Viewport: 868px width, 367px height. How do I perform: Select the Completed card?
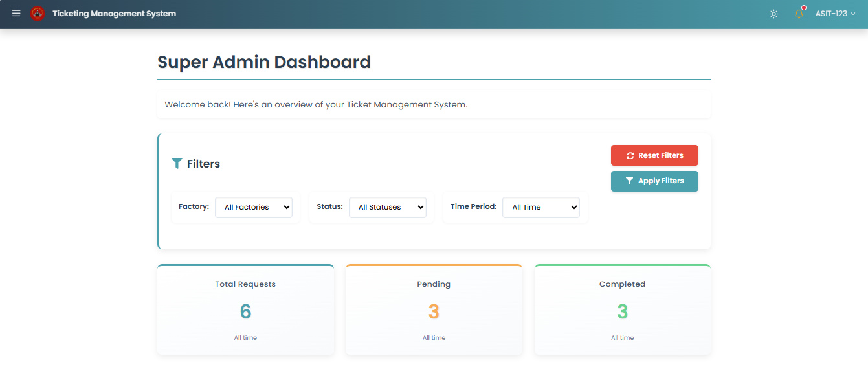pos(622,309)
